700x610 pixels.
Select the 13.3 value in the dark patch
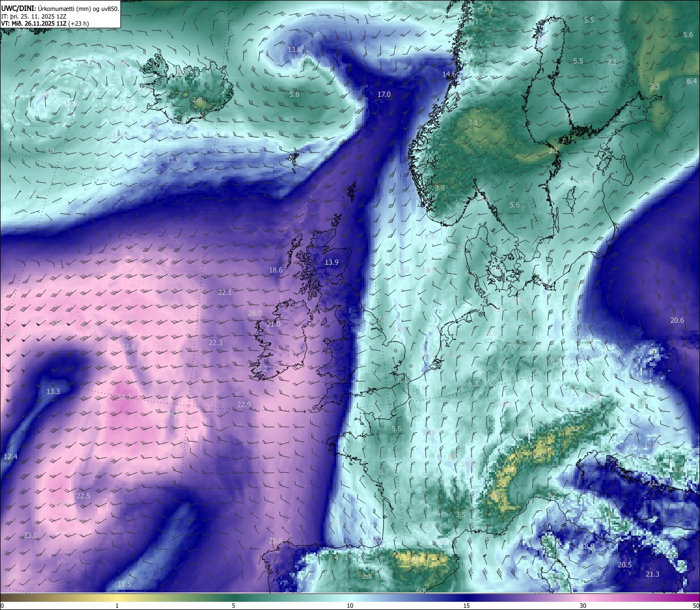tap(53, 392)
